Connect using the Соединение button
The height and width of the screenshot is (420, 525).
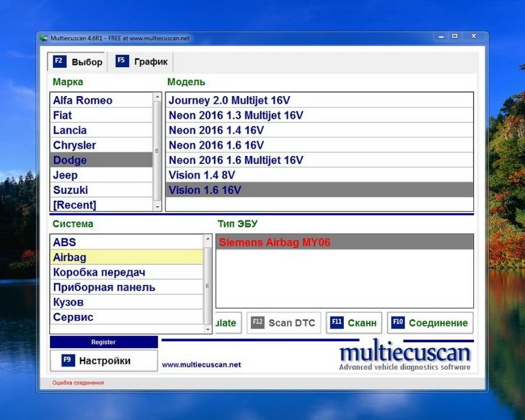[430, 323]
